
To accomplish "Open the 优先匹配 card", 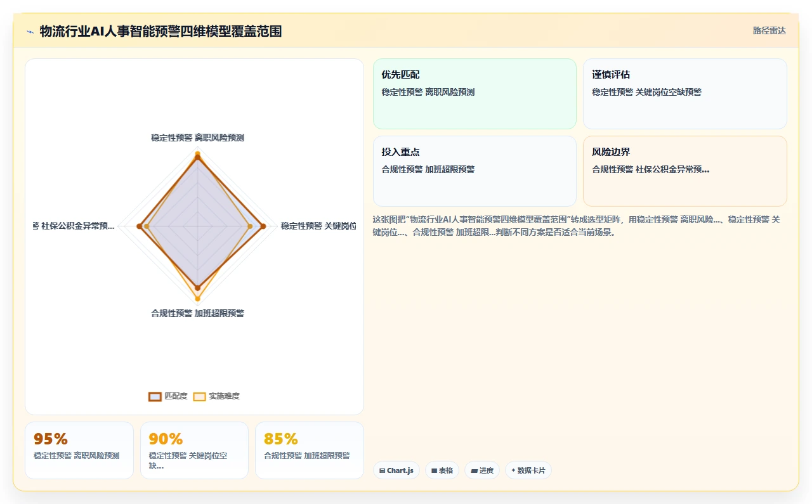I will coord(475,94).
